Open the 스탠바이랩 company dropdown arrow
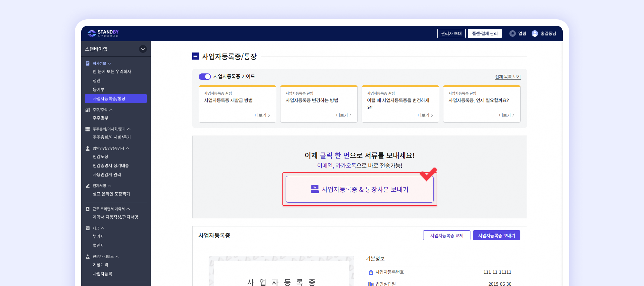 pos(143,49)
